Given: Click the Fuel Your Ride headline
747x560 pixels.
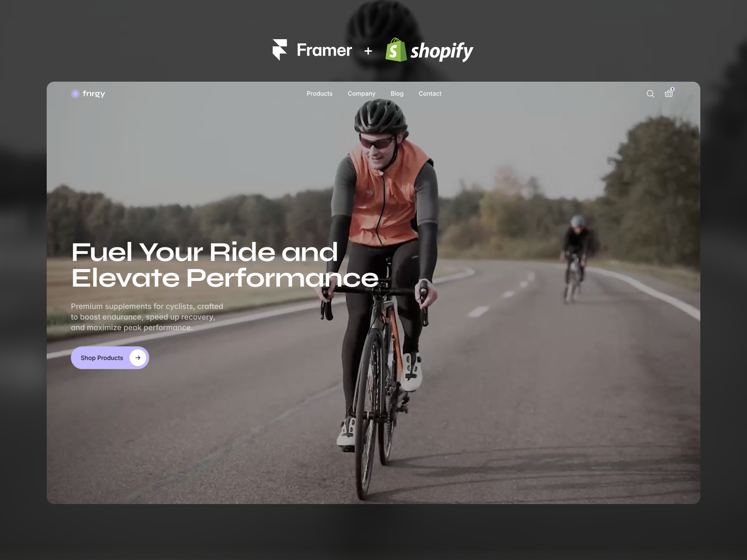Looking at the screenshot, I should pyautogui.click(x=225, y=265).
